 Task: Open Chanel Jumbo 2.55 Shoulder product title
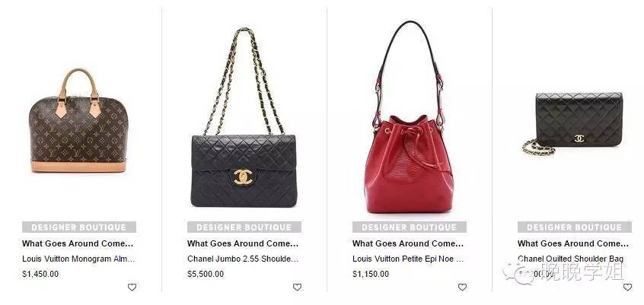[243, 259]
